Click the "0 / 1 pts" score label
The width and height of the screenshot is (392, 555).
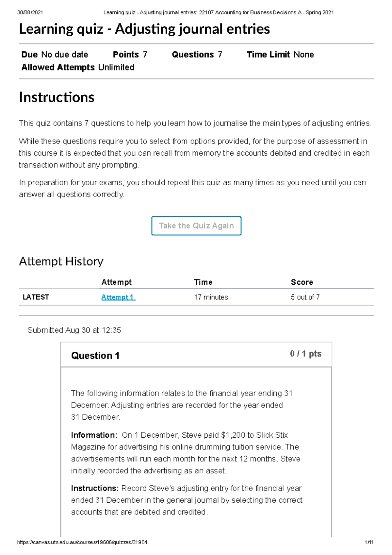[305, 354]
